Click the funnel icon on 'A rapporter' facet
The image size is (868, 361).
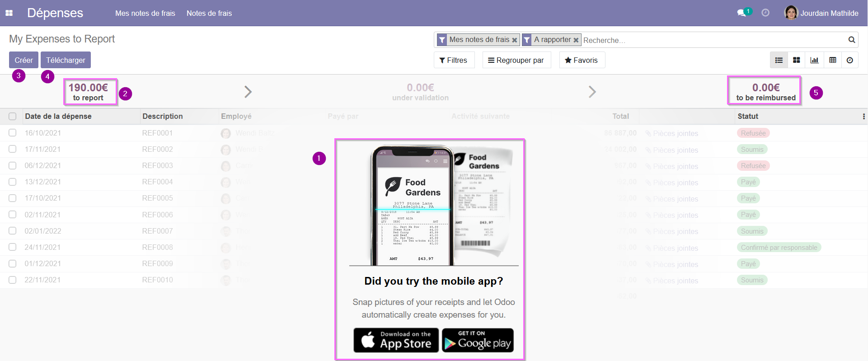click(x=526, y=40)
